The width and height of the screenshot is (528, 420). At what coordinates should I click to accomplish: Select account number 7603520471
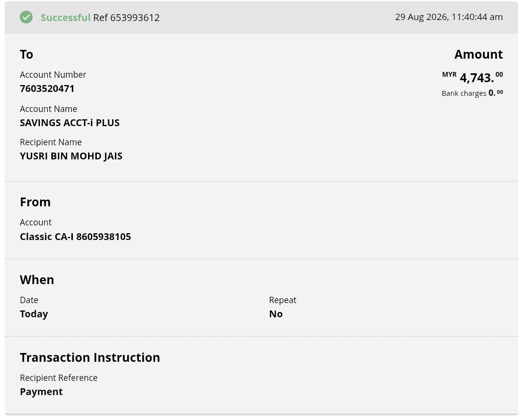(x=47, y=88)
